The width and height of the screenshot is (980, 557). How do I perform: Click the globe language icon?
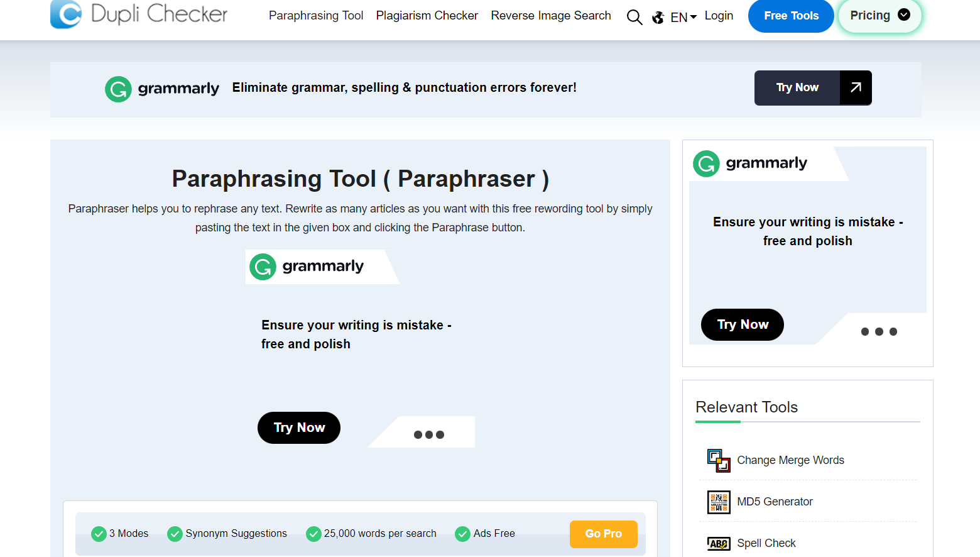[x=658, y=18]
